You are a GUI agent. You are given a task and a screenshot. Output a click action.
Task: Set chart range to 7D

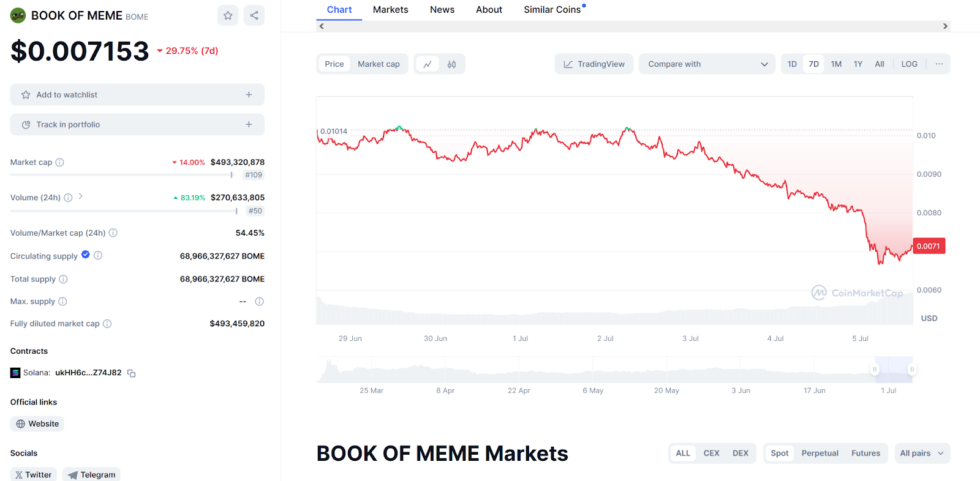pyautogui.click(x=813, y=64)
